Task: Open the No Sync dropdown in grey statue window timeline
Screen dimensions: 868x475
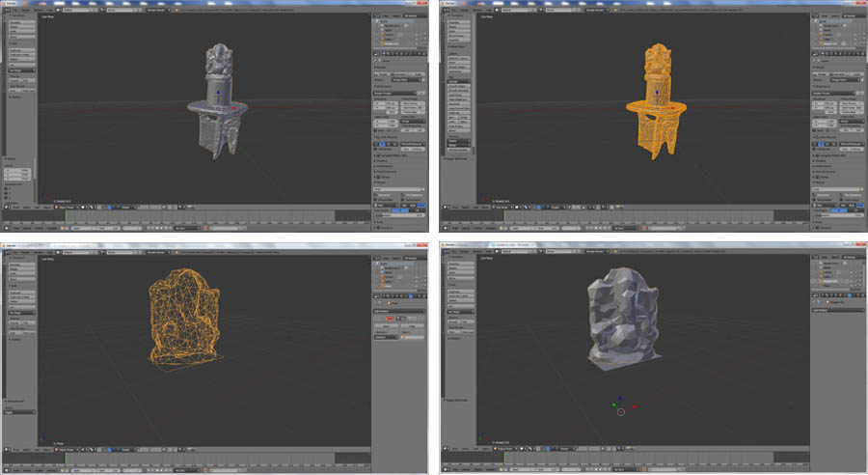Action: pos(186,229)
